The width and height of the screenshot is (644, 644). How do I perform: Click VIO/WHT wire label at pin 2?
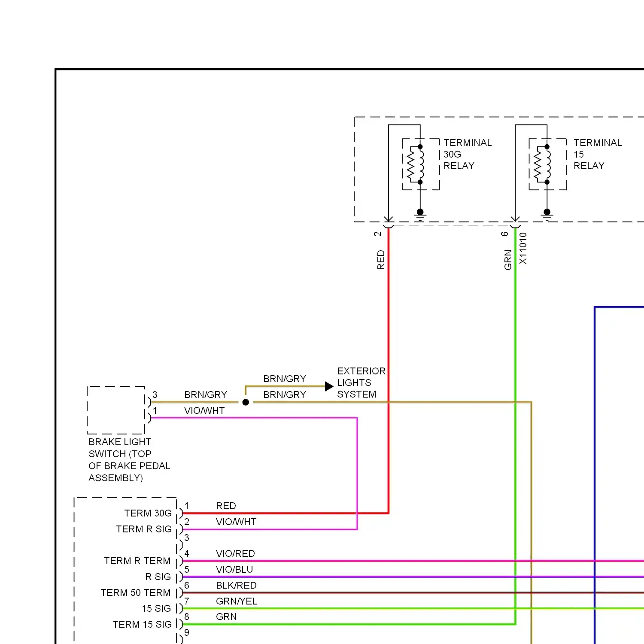click(236, 522)
